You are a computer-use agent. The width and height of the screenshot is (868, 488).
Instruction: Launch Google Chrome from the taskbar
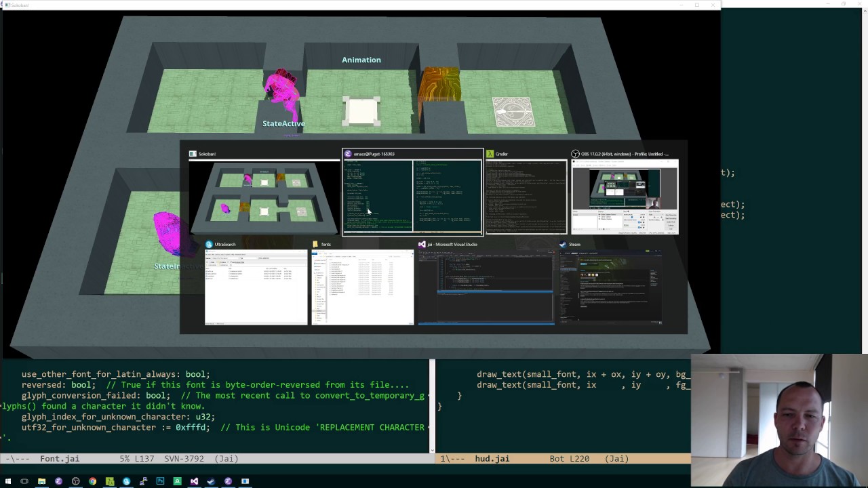92,481
